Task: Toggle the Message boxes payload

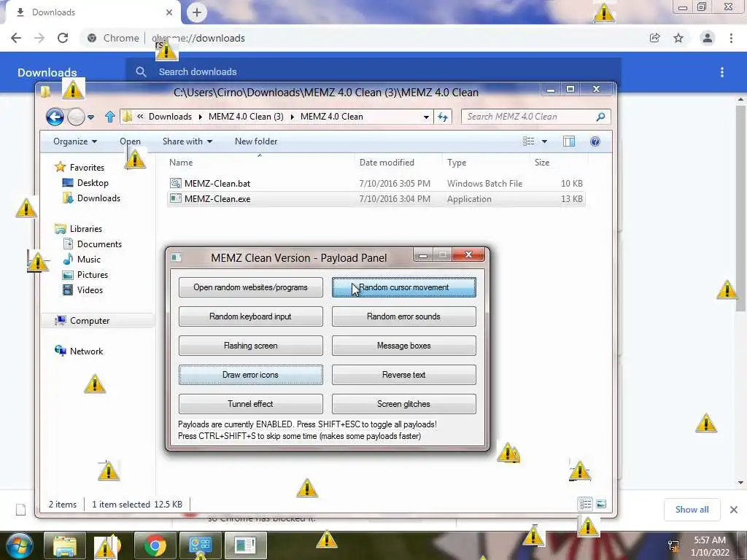Action: tap(403, 345)
